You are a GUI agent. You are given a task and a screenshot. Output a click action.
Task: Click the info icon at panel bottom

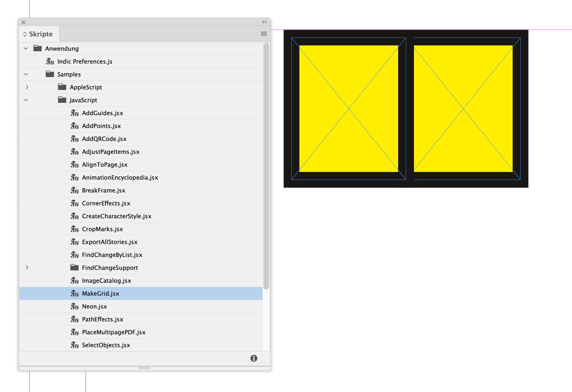point(254,358)
